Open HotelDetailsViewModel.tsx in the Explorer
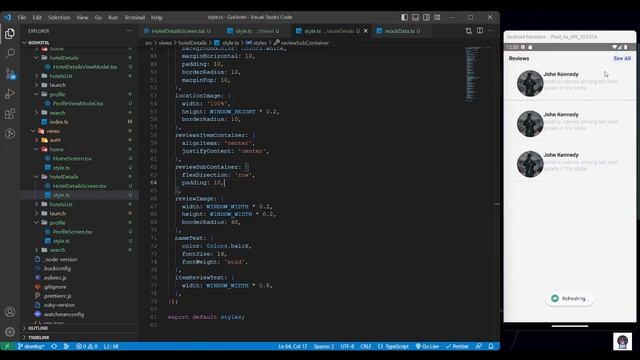 click(85, 67)
